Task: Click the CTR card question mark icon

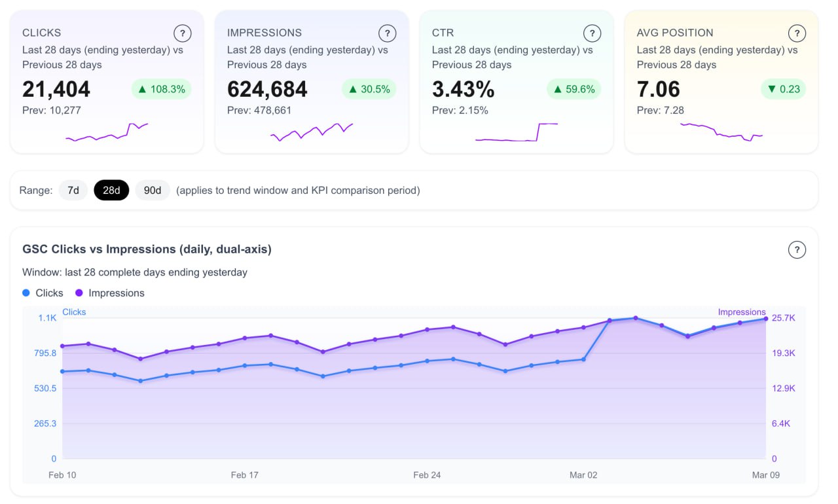Action: tap(592, 33)
